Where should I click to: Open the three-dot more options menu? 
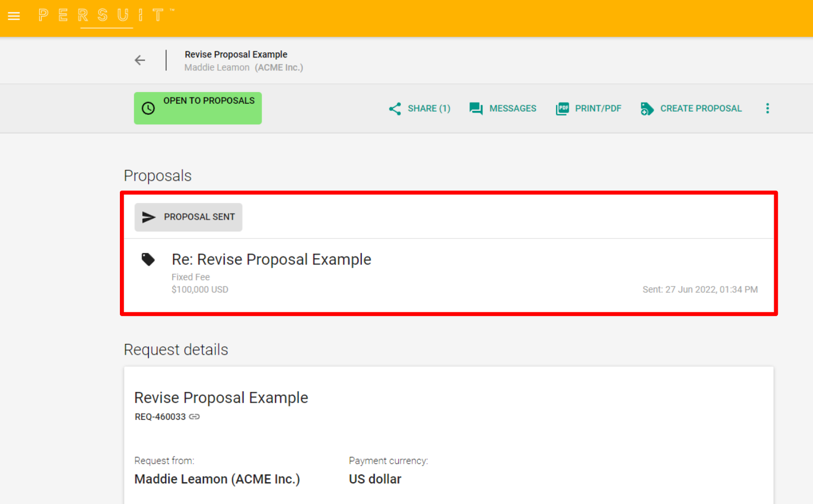(767, 108)
